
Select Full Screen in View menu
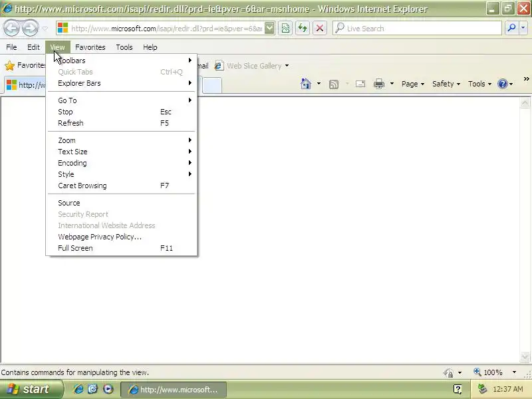[122, 248]
